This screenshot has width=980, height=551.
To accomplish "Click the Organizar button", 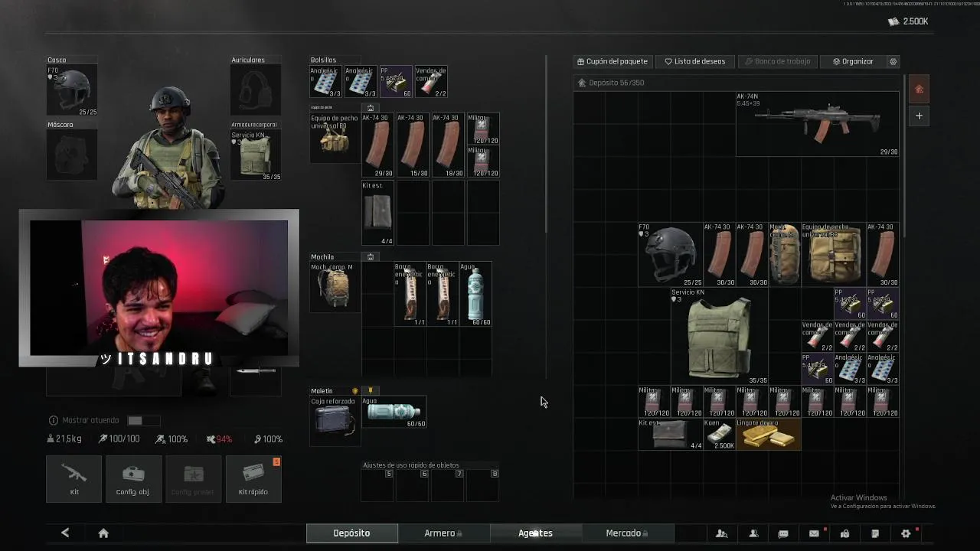I will (853, 61).
